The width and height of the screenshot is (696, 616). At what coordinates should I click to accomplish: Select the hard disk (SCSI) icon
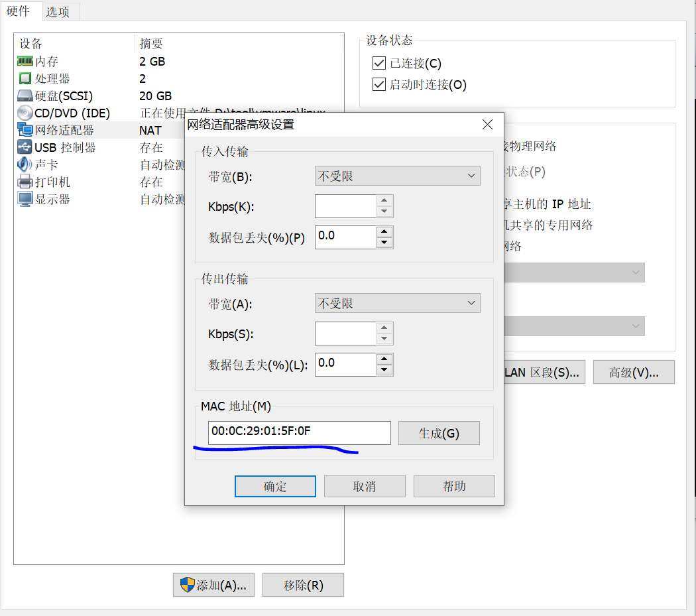pos(25,95)
